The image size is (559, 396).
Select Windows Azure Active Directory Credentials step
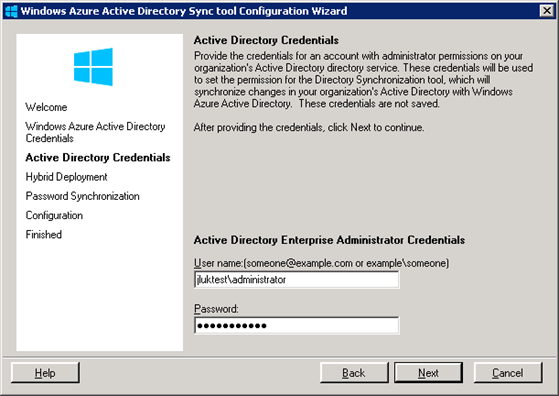click(95, 132)
